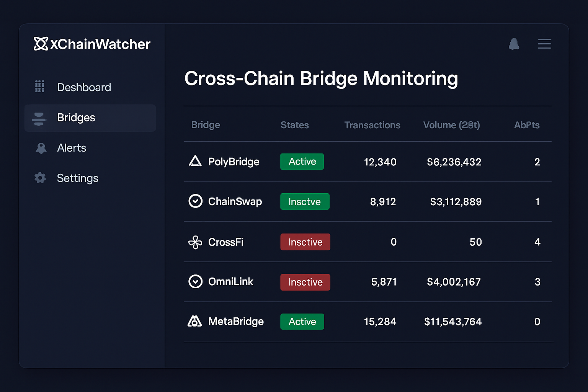Click the XChainWatcher logo icon
Image resolution: width=588 pixels, height=392 pixels.
click(x=40, y=44)
